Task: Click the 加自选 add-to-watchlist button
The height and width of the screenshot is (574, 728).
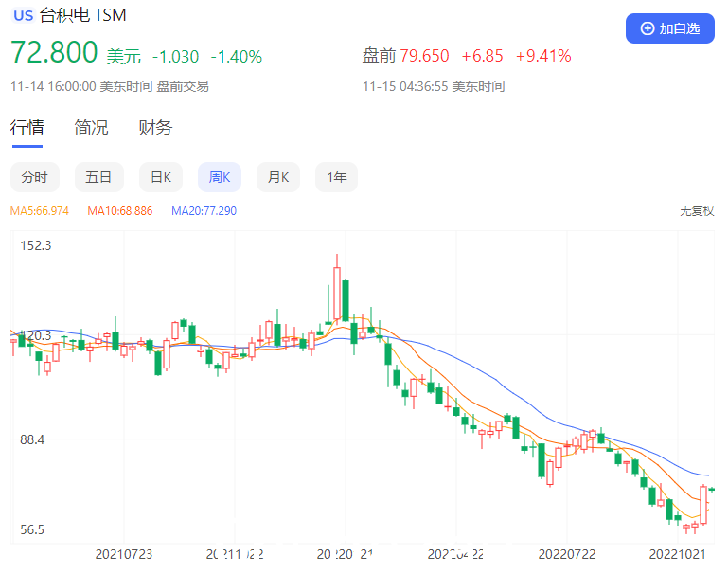Action: (x=669, y=28)
